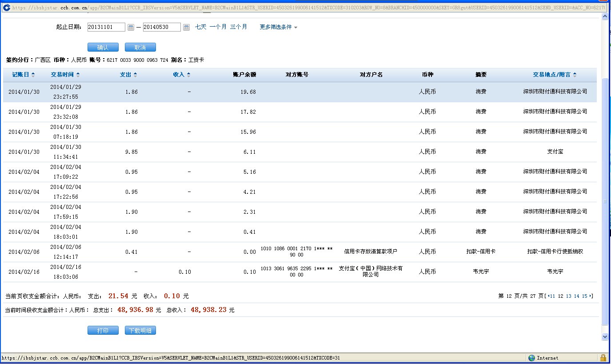Viewport: 611px width, 364px height.
Task: Open the start date calendar picker icon
Action: [x=131, y=28]
